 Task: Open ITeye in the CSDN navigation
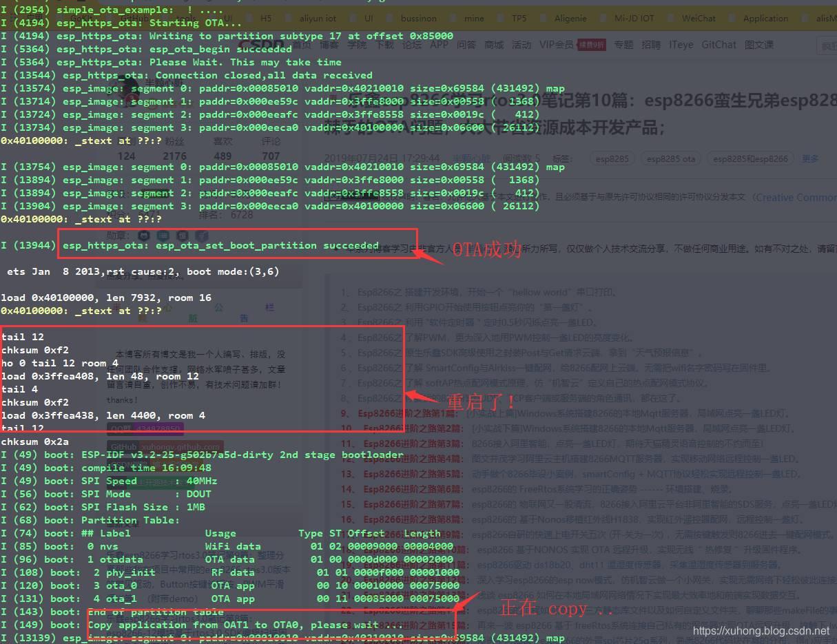click(x=681, y=45)
